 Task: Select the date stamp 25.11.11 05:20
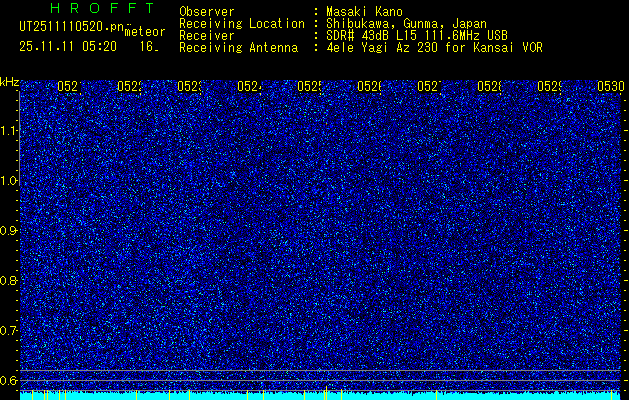click(x=68, y=47)
